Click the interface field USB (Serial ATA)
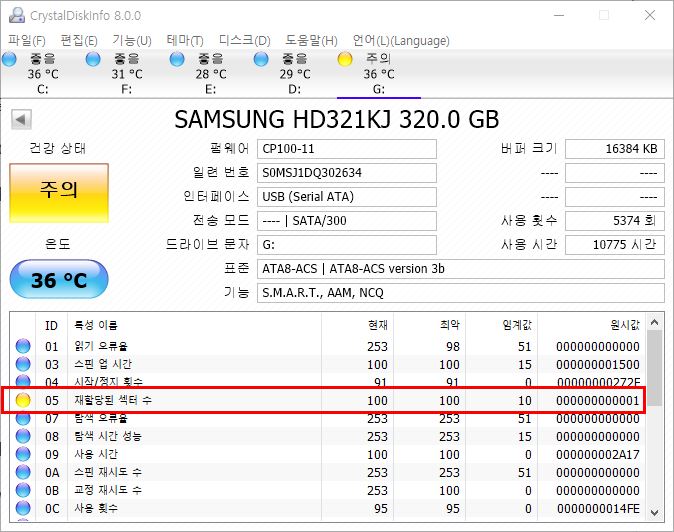The image size is (674, 532). (x=347, y=197)
